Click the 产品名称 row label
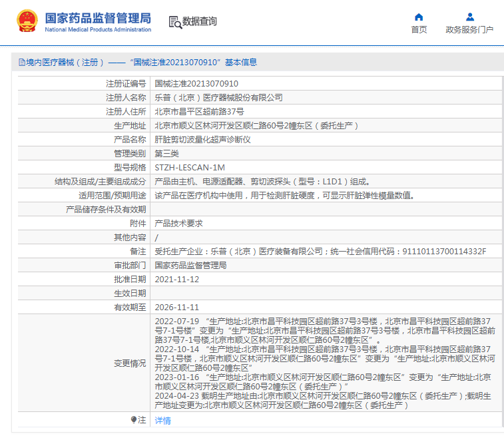The width and height of the screenshot is (504, 436). pos(130,139)
